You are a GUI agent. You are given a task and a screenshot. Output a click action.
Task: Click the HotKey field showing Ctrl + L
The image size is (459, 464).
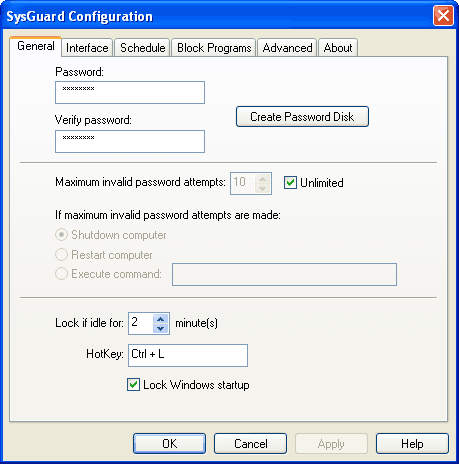coord(188,355)
